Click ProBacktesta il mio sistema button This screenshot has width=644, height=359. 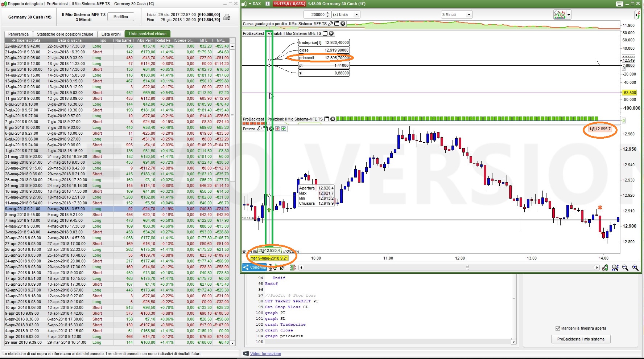click(581, 339)
